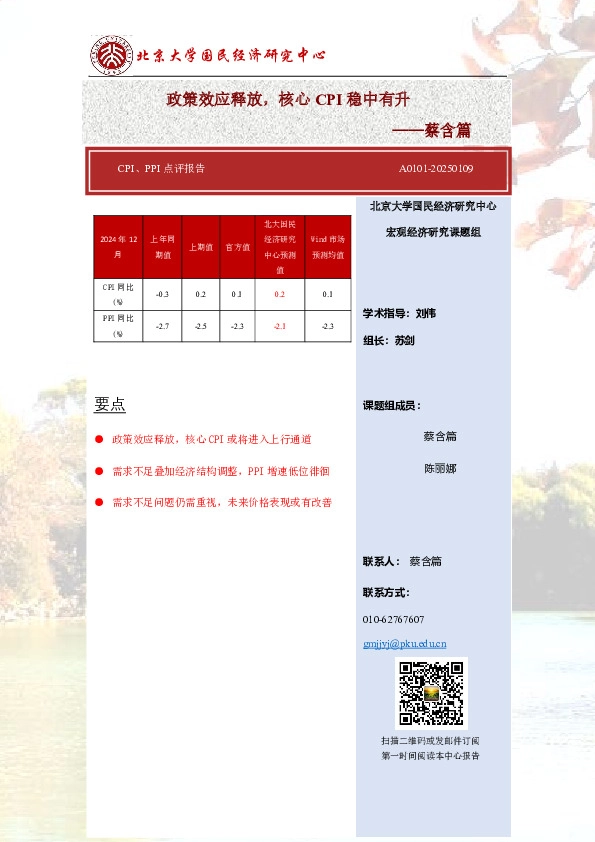This screenshot has width=595, height=842.
Task: Click the caption 第一时间阅读本中心报告
Action: point(430,756)
